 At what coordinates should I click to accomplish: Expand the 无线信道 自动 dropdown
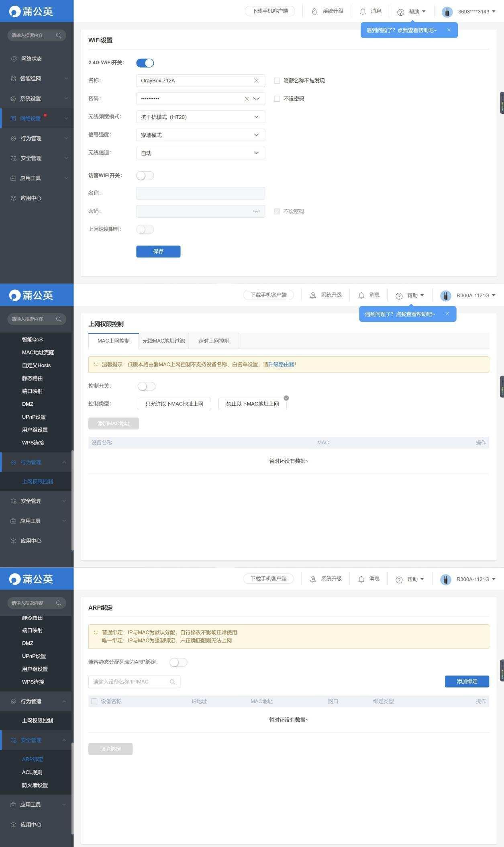click(x=200, y=153)
